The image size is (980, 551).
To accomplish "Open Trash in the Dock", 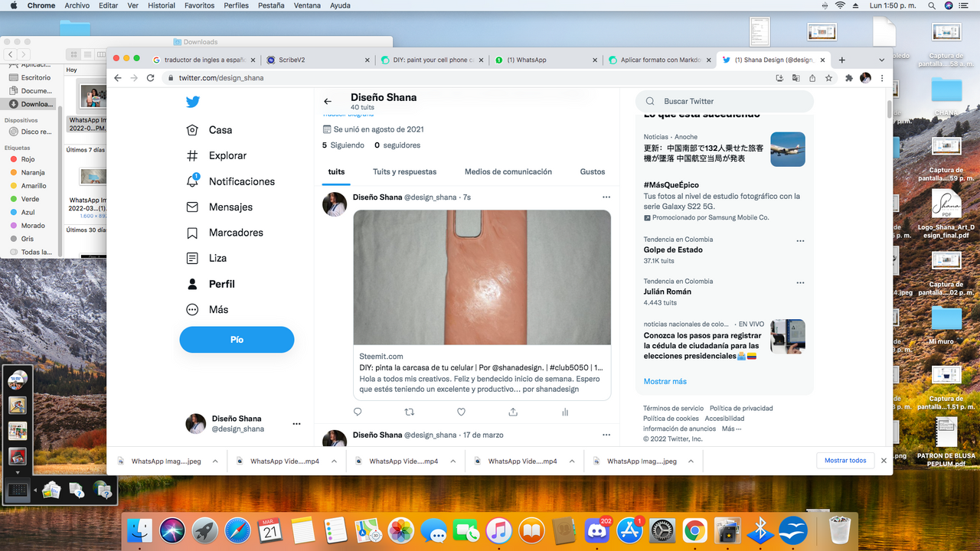I will (x=840, y=530).
